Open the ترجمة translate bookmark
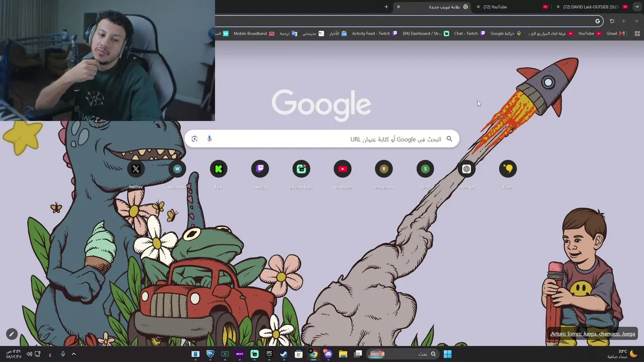Viewport: 644px width, 362px height. point(288,34)
